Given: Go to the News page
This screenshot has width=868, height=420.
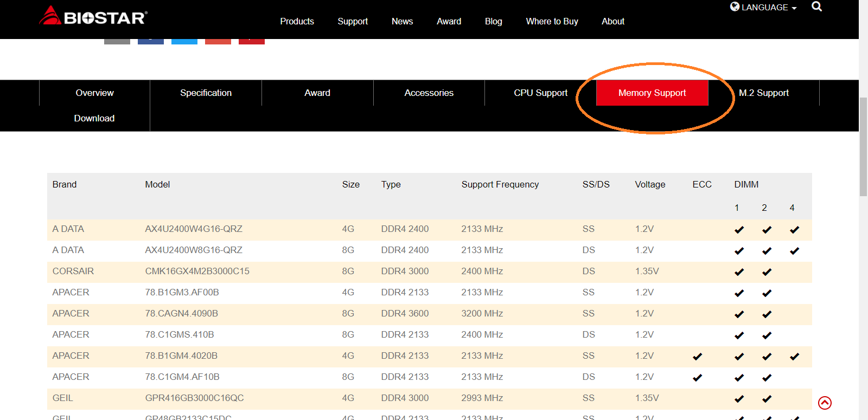Looking at the screenshot, I should [402, 21].
